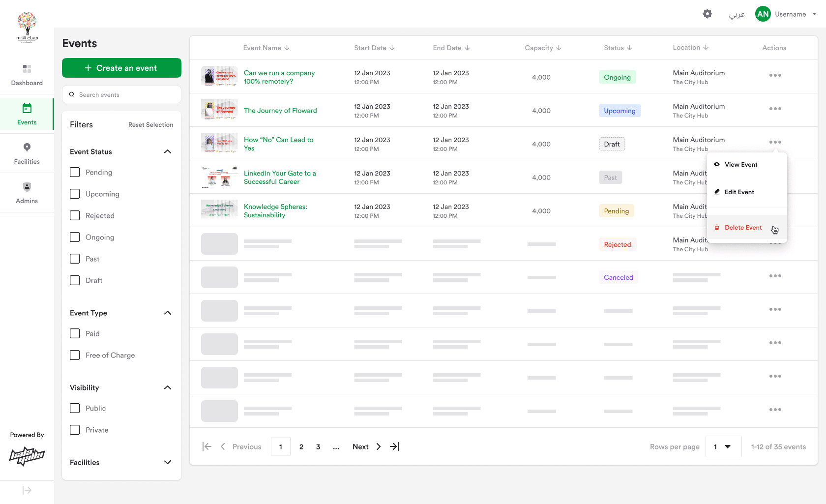Image resolution: width=826 pixels, height=504 pixels.
Task: Click the Next page button
Action: 360,446
